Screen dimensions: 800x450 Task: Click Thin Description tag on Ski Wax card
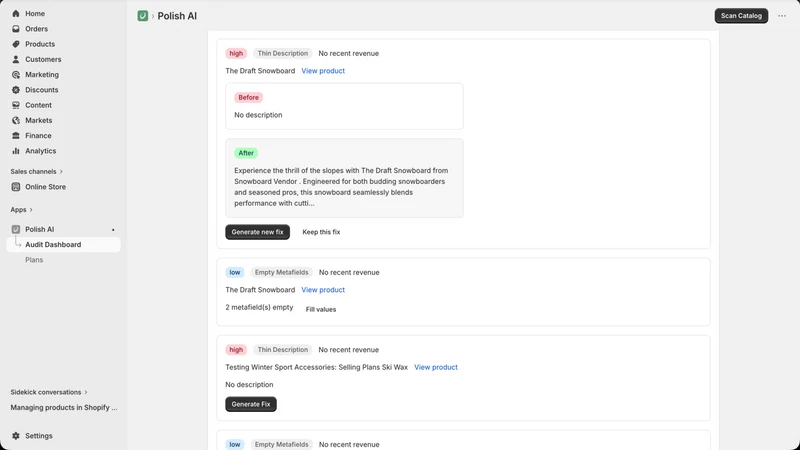point(283,350)
